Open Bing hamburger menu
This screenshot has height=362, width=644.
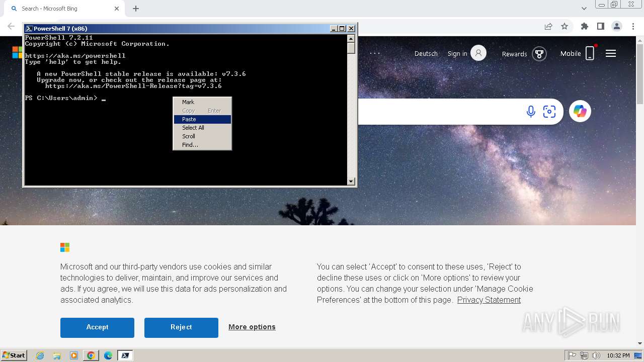(x=611, y=53)
